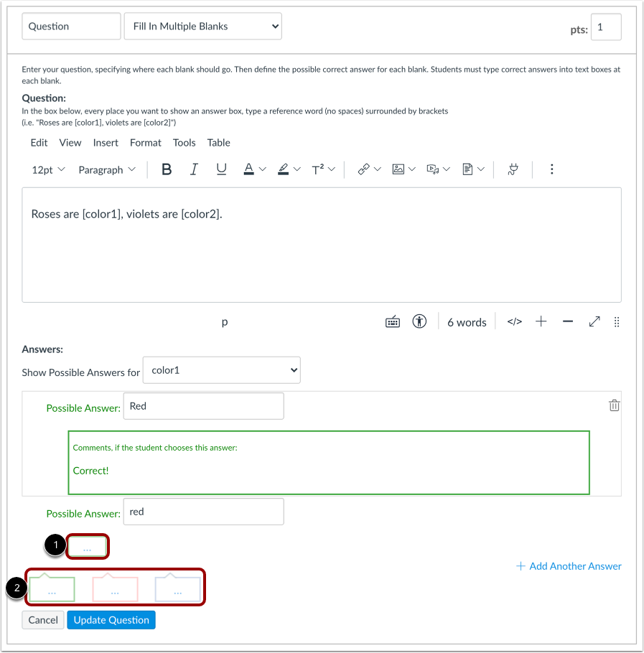Open the font size dropdown
This screenshot has width=644, height=653.
[x=47, y=169]
